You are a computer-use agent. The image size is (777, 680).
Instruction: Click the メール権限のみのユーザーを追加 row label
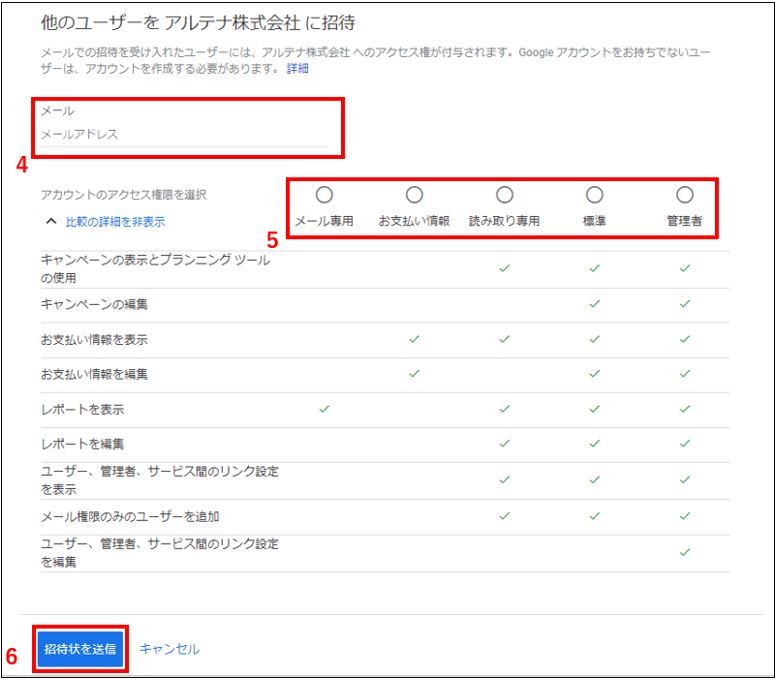point(130,516)
